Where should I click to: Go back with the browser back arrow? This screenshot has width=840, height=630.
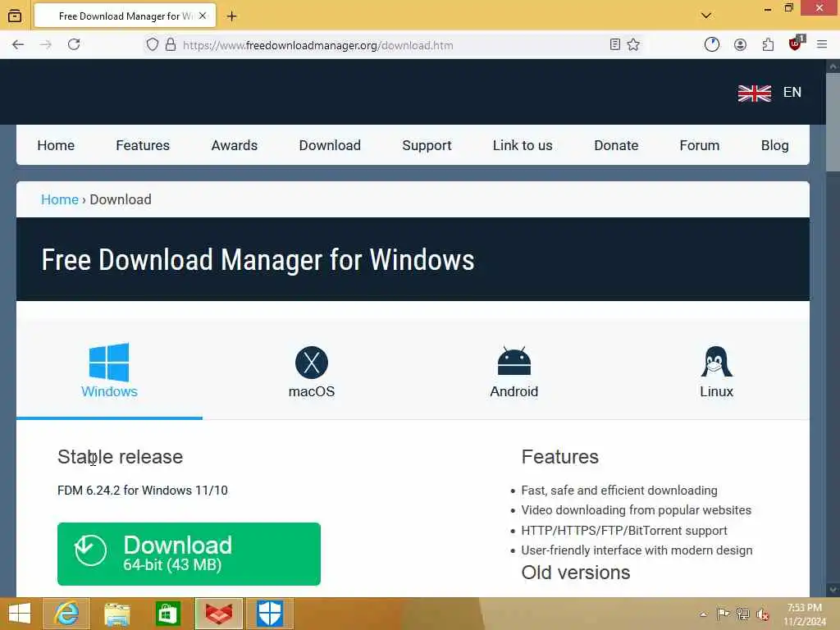tap(18, 44)
